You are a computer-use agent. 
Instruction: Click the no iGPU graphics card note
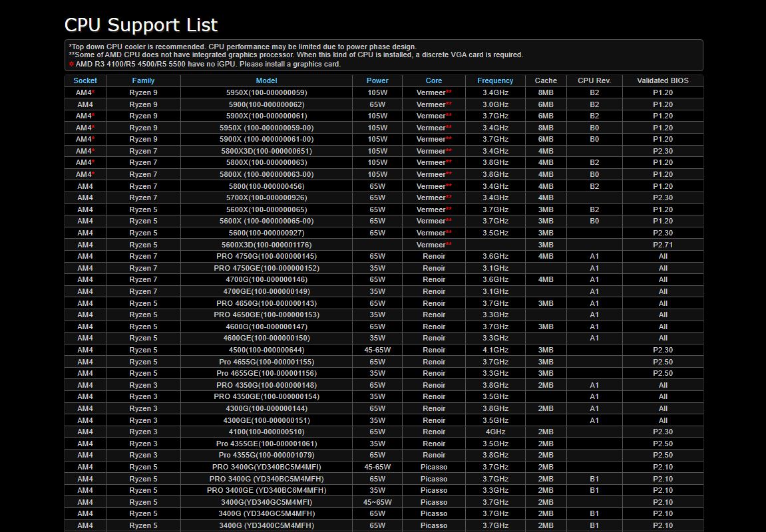tap(205, 64)
